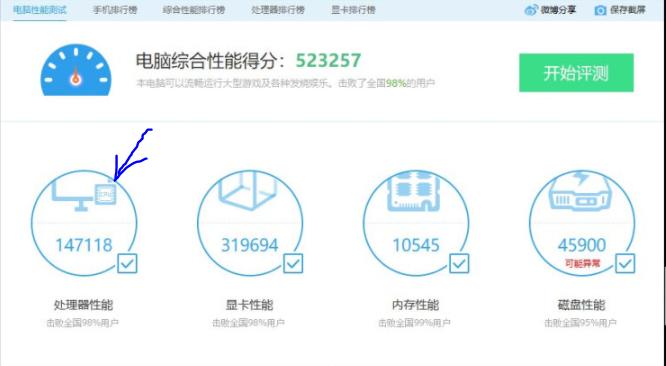The width and height of the screenshot is (666, 366).
Task: Click 击败全国98%用户 under 处理器性能
Action: (x=83, y=323)
